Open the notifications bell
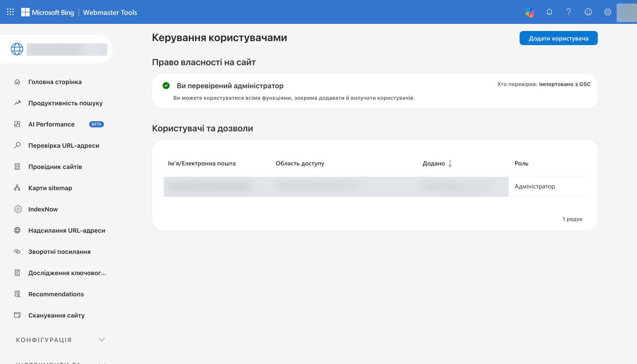Screen dimensions: 637x364 pyautogui.click(x=549, y=12)
